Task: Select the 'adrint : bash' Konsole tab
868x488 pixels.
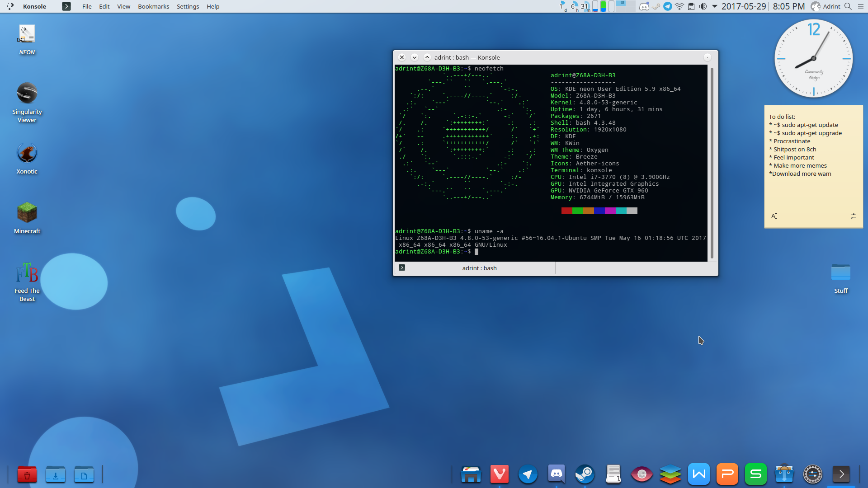Action: pos(475,268)
